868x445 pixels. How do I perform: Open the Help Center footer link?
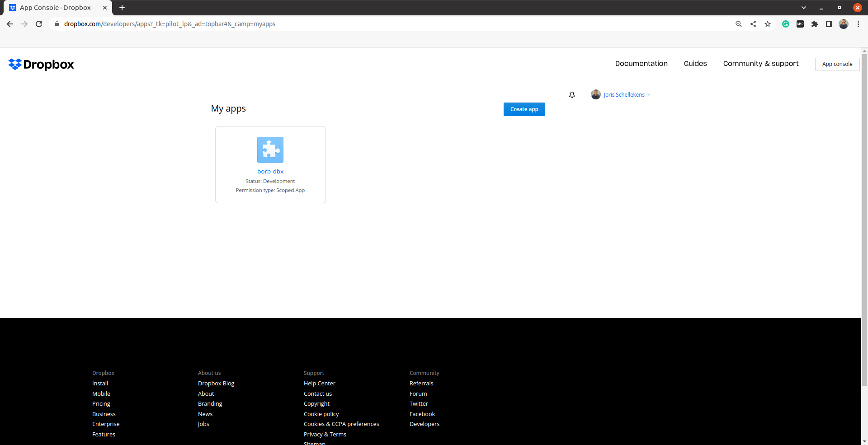[320, 384]
